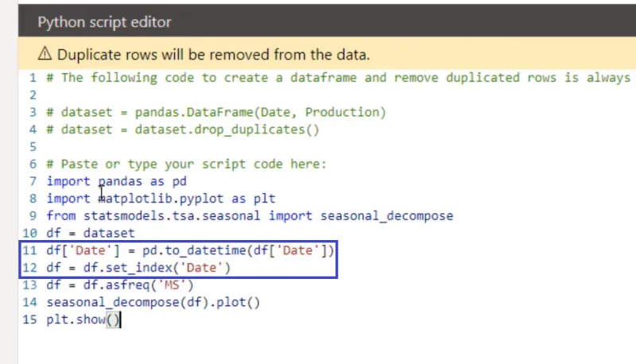Click line 7 'import pandas as pd'
This screenshot has width=636, height=364.
pos(117,181)
